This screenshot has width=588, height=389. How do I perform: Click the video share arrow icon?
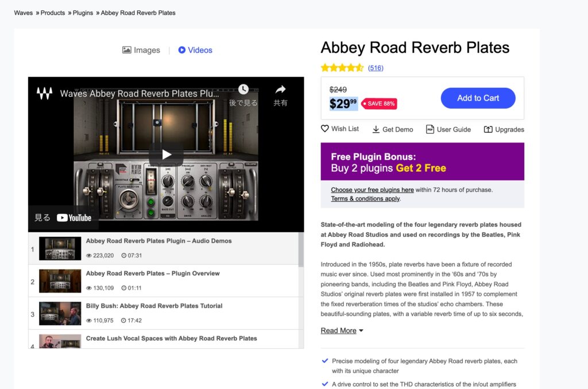click(280, 90)
